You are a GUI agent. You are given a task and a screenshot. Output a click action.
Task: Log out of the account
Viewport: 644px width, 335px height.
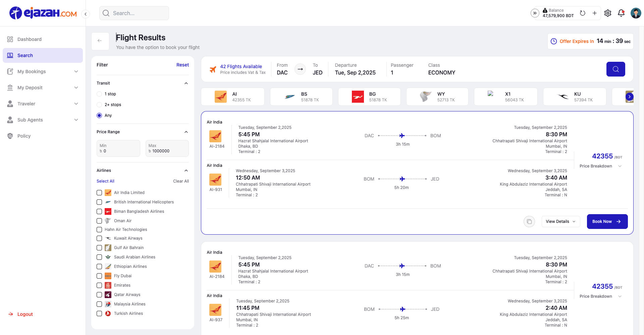[21, 314]
